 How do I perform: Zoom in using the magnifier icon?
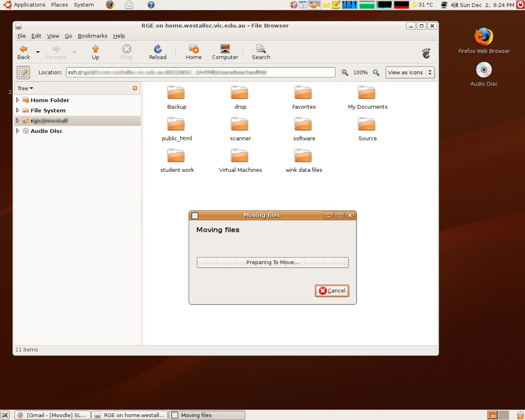tap(377, 72)
